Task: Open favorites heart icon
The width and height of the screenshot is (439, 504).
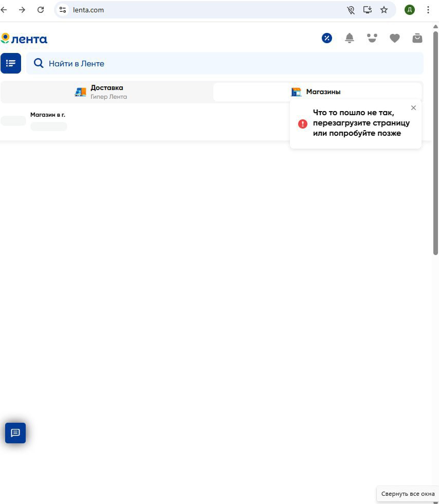Action: coord(395,38)
